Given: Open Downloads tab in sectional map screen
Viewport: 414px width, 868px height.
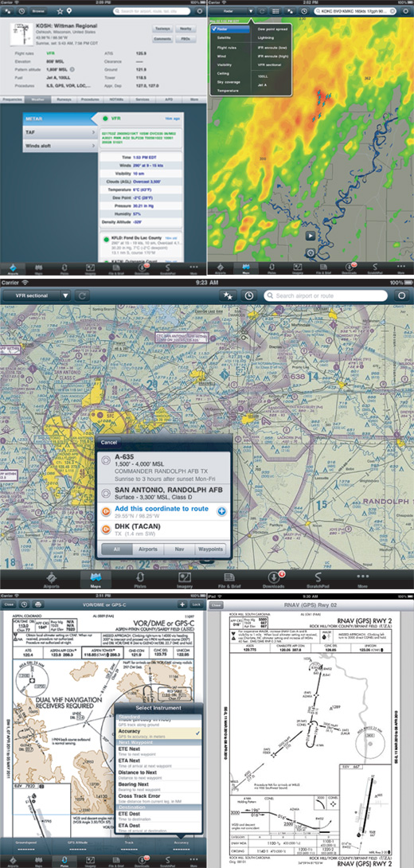Looking at the screenshot, I should [273, 578].
